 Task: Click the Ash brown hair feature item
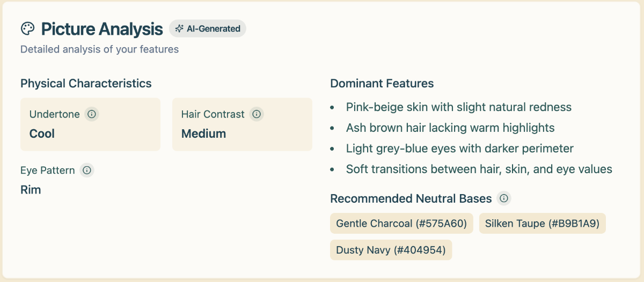(x=450, y=128)
